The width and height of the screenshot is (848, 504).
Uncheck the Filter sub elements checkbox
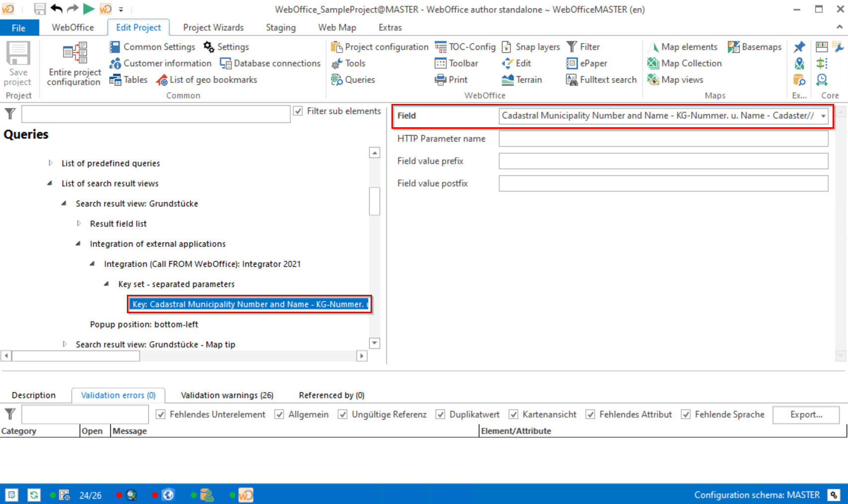pyautogui.click(x=298, y=111)
